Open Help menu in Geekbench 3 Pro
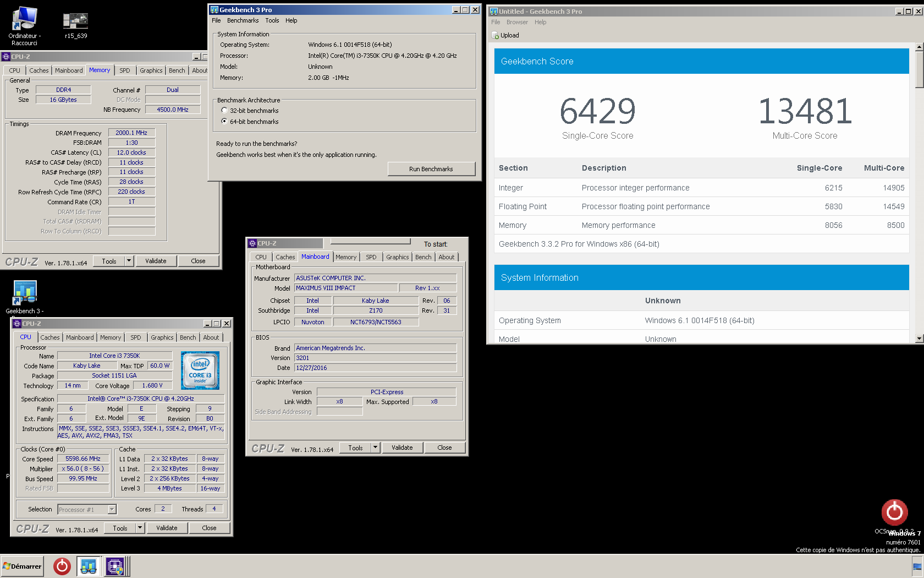The height and width of the screenshot is (578, 924). [291, 20]
